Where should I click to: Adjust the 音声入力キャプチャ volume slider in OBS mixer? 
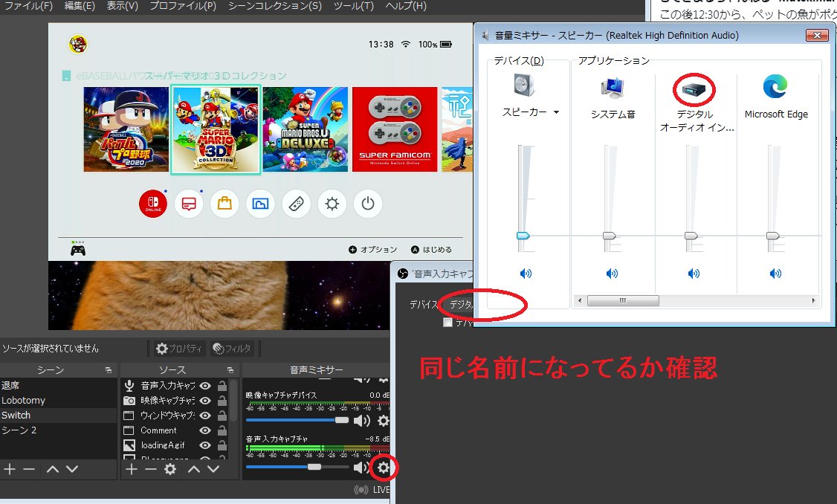(x=314, y=467)
